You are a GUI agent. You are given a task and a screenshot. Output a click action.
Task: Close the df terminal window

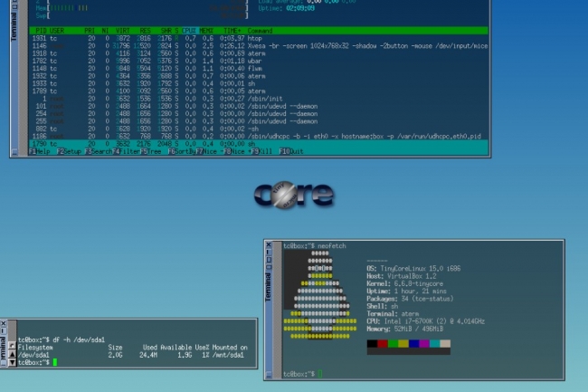click(3, 323)
